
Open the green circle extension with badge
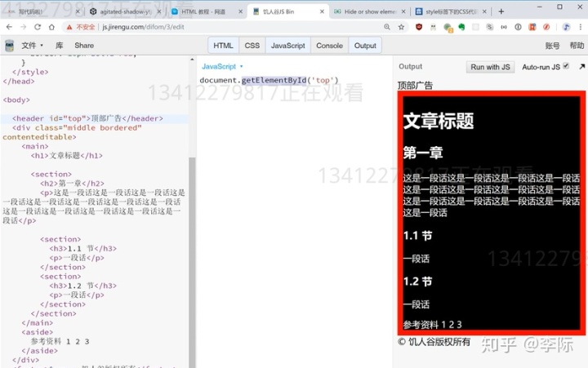point(448,28)
